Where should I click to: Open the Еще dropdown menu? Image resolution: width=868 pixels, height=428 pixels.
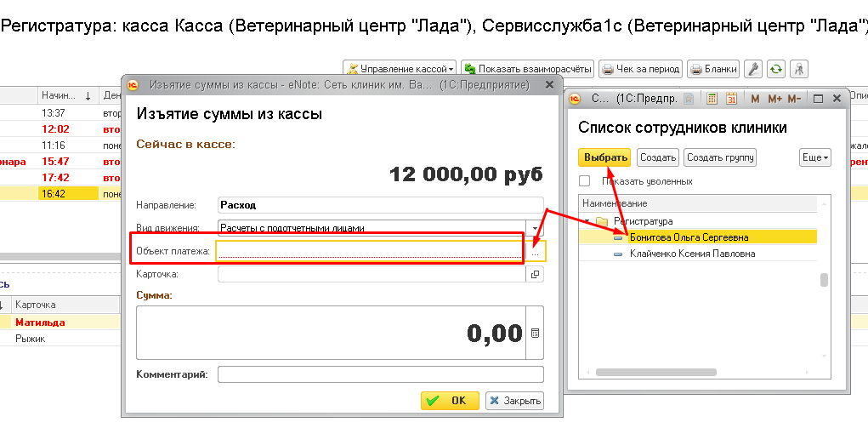(814, 157)
